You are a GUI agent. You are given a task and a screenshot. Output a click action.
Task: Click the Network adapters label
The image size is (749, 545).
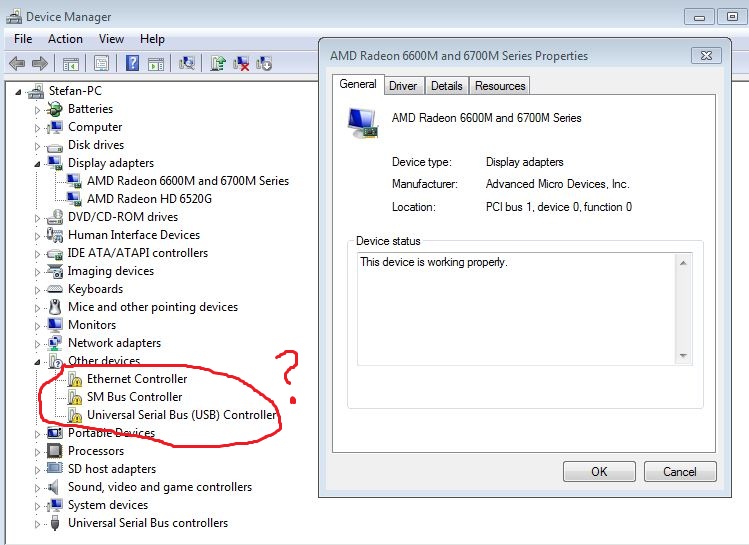coord(114,343)
